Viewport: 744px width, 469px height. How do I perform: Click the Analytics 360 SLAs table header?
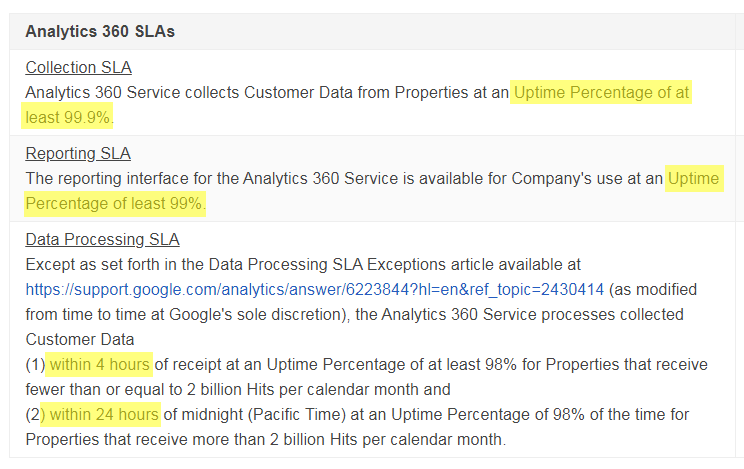pyautogui.click(x=100, y=31)
